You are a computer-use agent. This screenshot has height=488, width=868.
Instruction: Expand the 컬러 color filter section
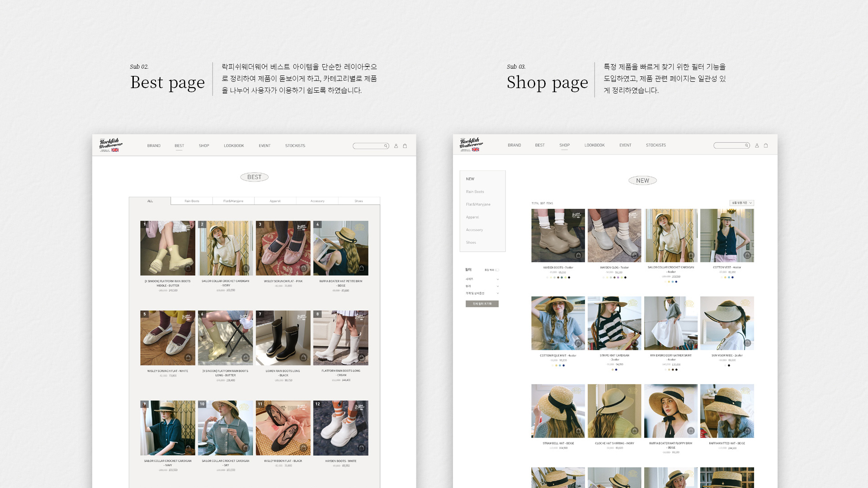tap(482, 286)
